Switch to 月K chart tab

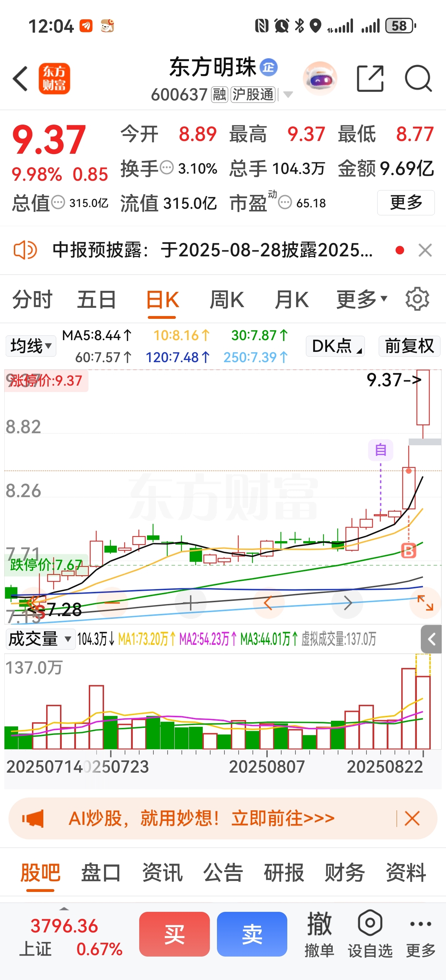[292, 299]
